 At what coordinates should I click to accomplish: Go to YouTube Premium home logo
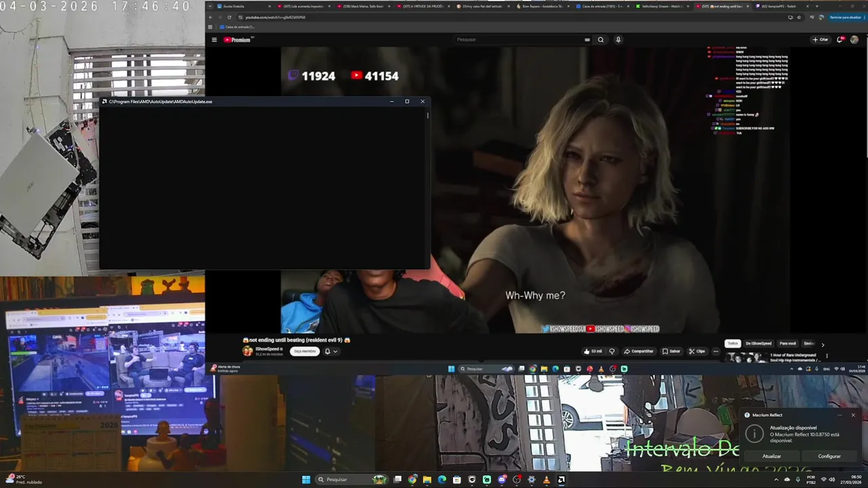[x=237, y=39]
